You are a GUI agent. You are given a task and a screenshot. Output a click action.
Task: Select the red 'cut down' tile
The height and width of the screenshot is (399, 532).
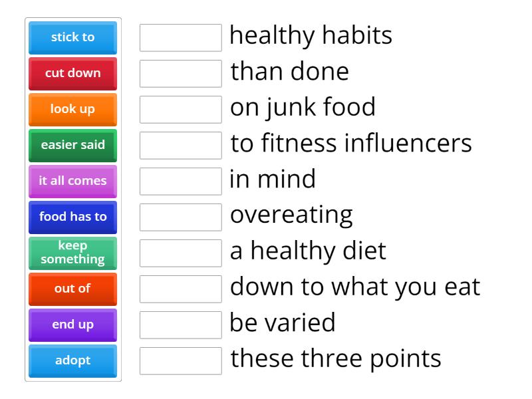[72, 73]
